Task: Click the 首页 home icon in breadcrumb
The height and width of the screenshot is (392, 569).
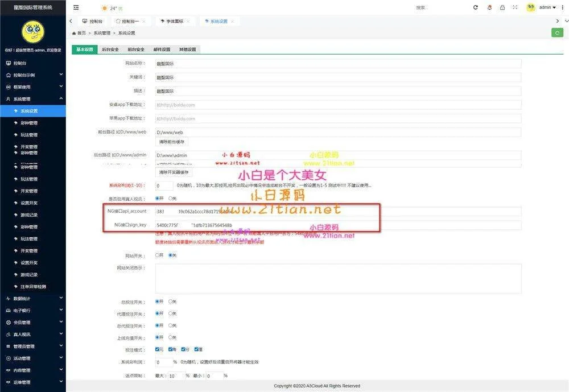Action: coord(74,33)
